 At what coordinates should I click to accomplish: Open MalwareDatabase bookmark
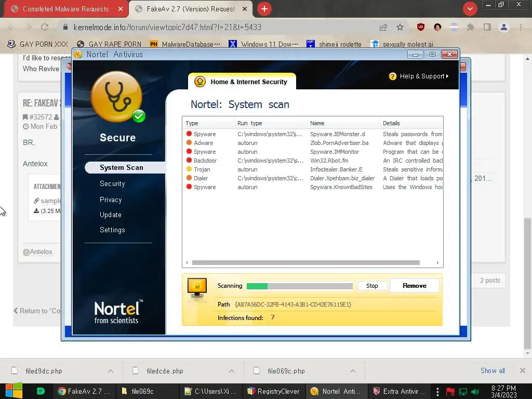[x=185, y=44]
